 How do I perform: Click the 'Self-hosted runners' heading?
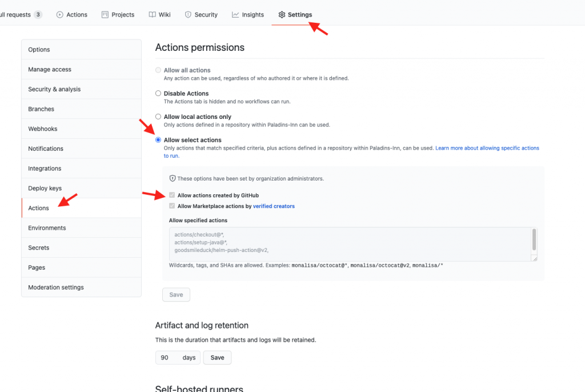(199, 388)
